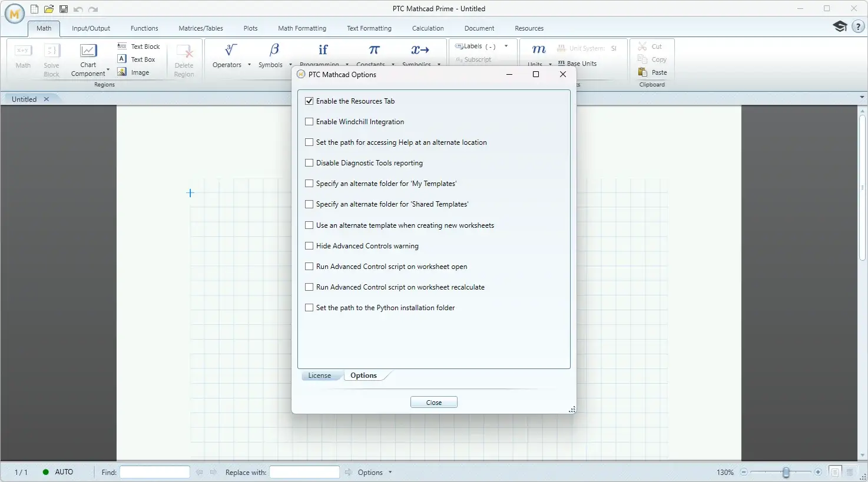The width and height of the screenshot is (868, 482).
Task: Check Disable Diagnostic Tools reporting
Action: 309,163
